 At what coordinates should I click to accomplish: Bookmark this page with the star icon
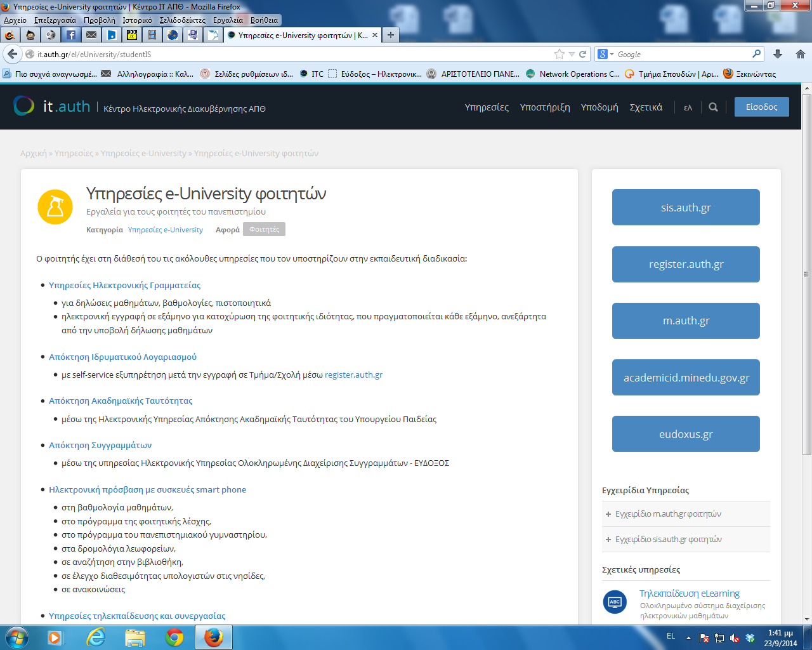click(559, 54)
